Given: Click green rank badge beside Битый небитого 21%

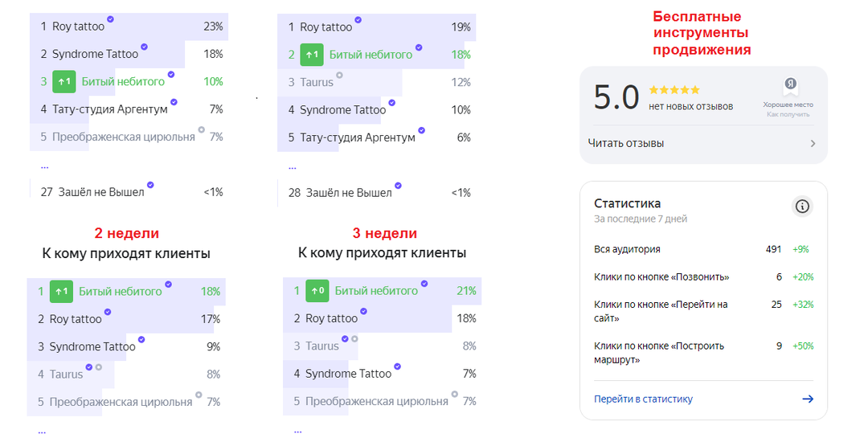Looking at the screenshot, I should (317, 291).
